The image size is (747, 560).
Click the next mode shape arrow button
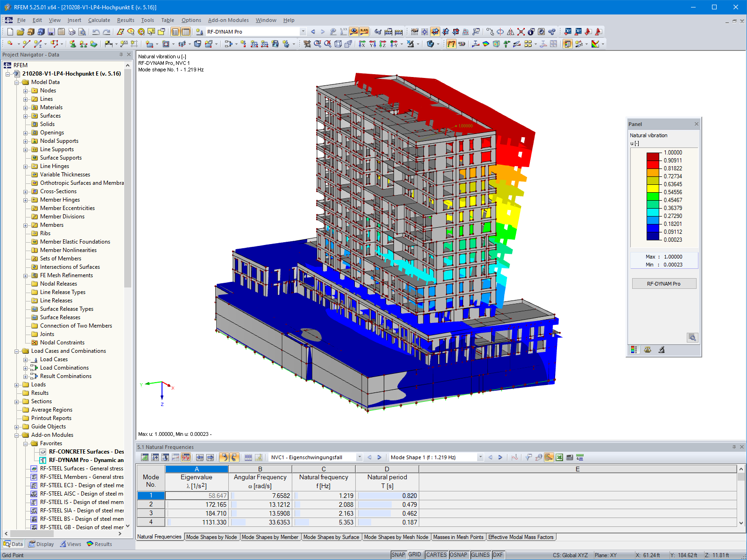click(500, 457)
